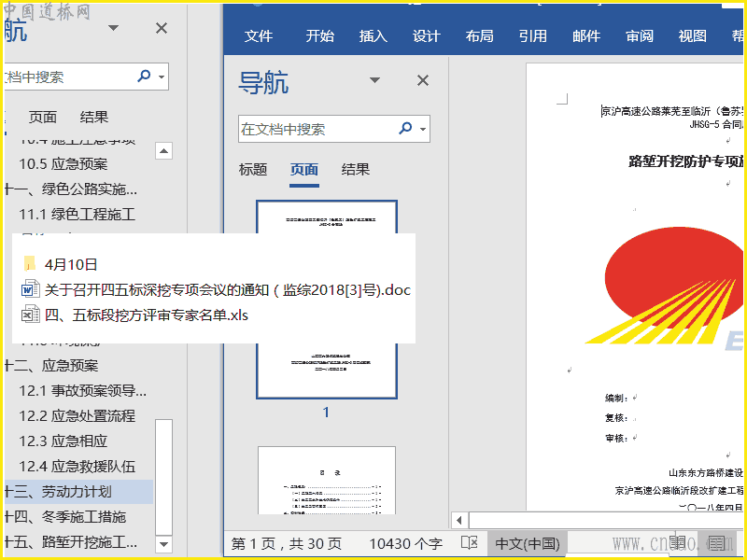Select heading 12.1 事故预案领导...

click(83, 390)
